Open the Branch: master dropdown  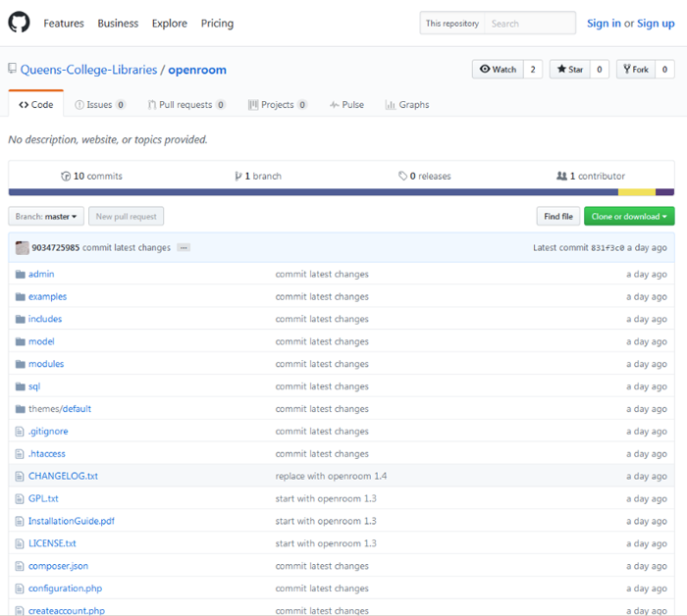[x=46, y=216]
